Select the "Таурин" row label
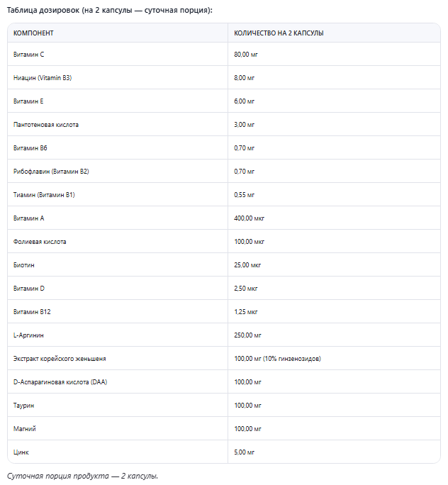This screenshot has height=485, width=448. (x=24, y=406)
